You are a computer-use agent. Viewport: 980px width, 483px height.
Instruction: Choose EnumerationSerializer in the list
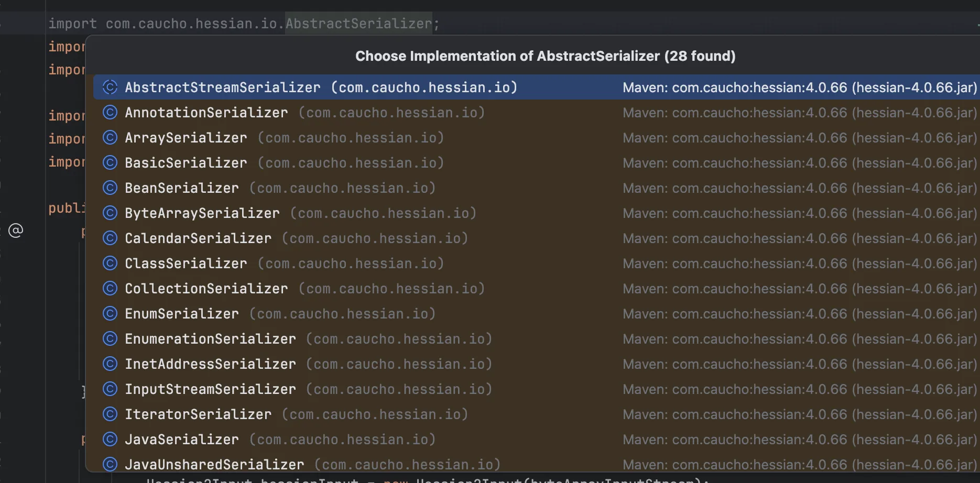[210, 339]
